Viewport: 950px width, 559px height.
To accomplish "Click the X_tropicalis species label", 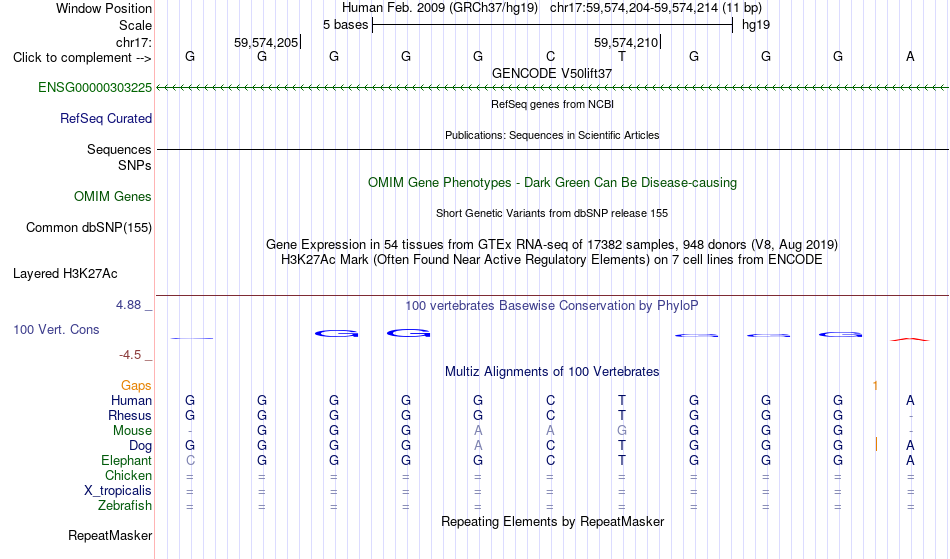I will point(118,491).
